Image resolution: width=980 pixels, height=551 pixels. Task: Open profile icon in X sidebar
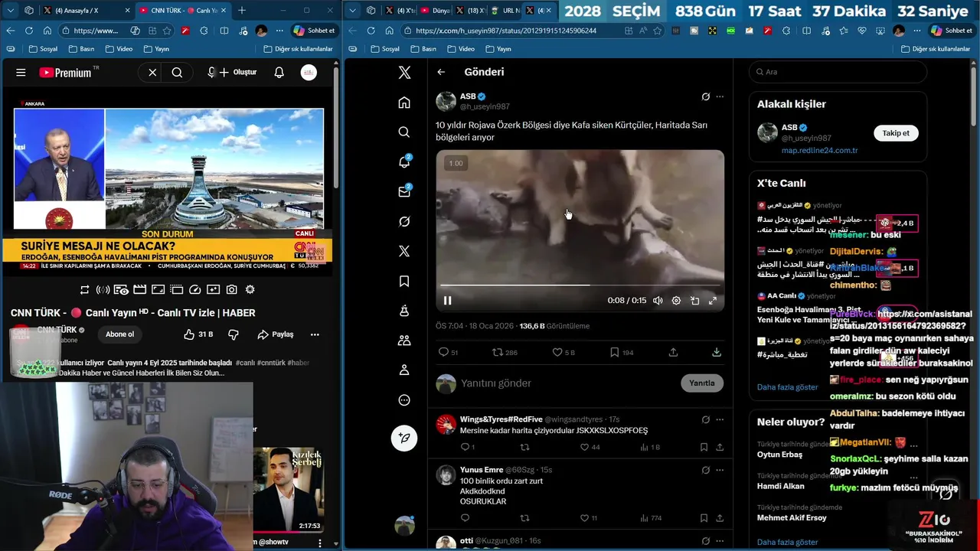click(404, 370)
